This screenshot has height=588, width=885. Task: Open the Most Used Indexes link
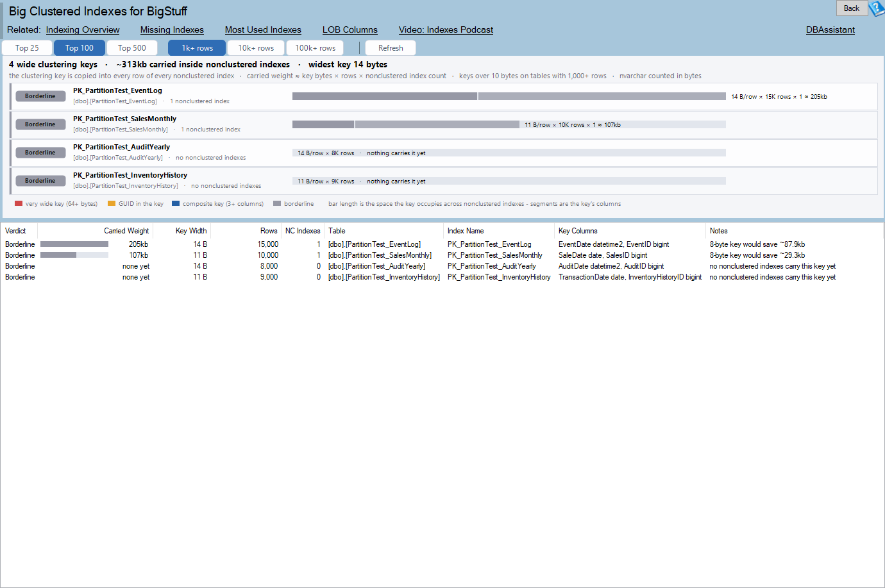pos(263,29)
